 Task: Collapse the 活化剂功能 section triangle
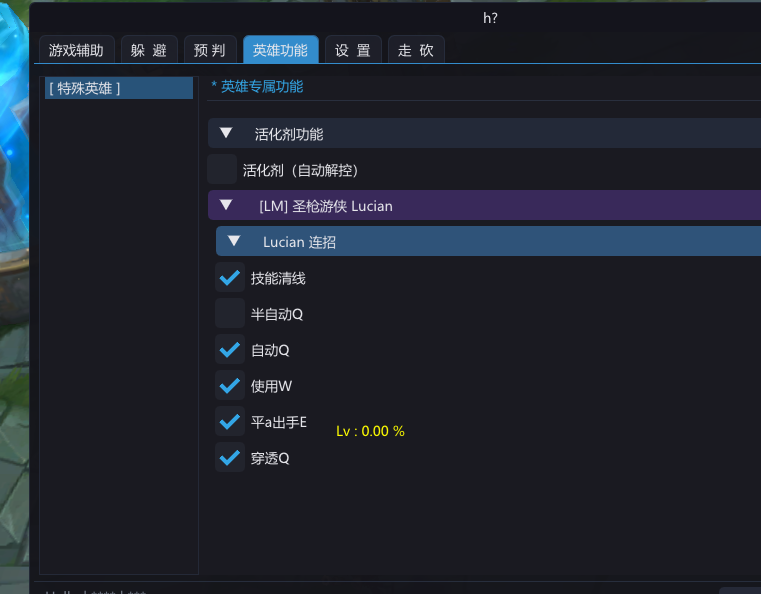coord(226,133)
